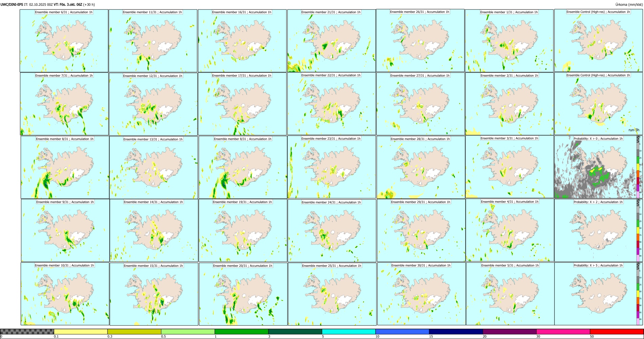Click the Ensemble member 13/31 map
Viewport: 644px width, 339px height.
point(154,167)
